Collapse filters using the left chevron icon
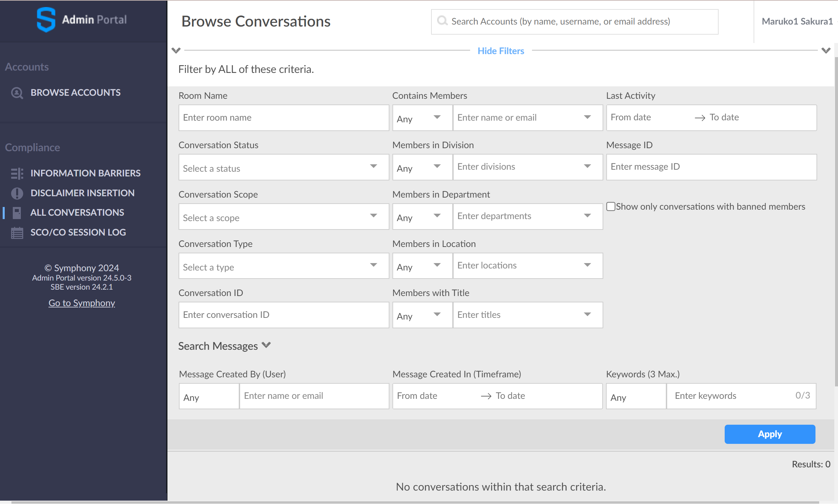The height and width of the screenshot is (504, 838). click(x=176, y=51)
